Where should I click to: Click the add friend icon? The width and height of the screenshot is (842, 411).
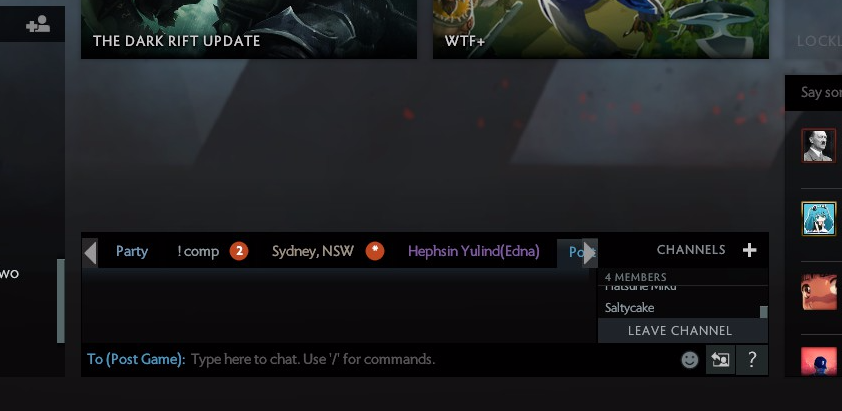(x=38, y=24)
